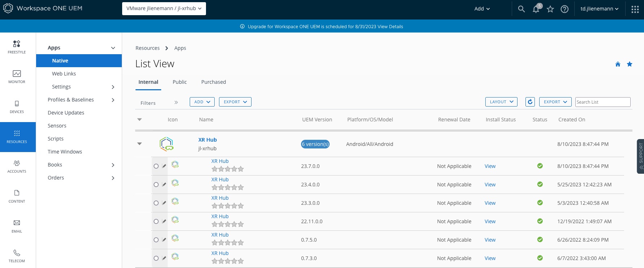Expand the Filters panel

[x=176, y=103]
